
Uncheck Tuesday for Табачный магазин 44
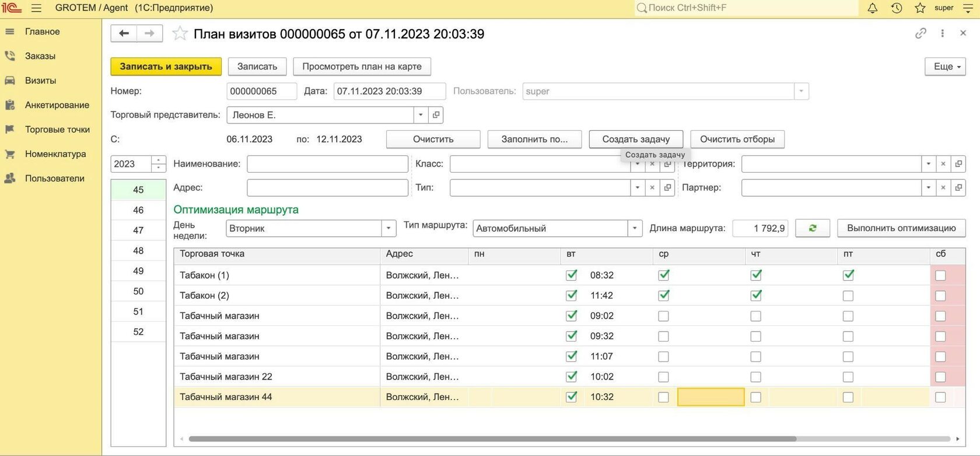[572, 396]
